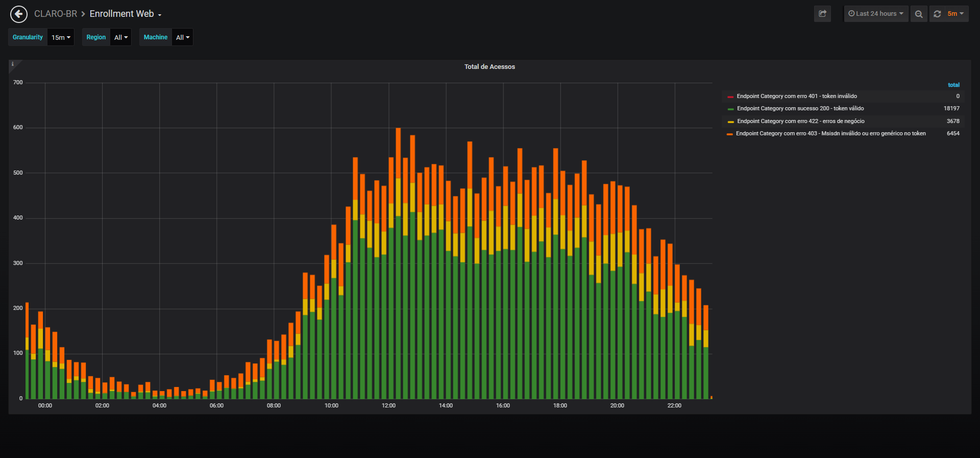Click the Total de Acessos panel title
980x458 pixels.
click(x=489, y=67)
